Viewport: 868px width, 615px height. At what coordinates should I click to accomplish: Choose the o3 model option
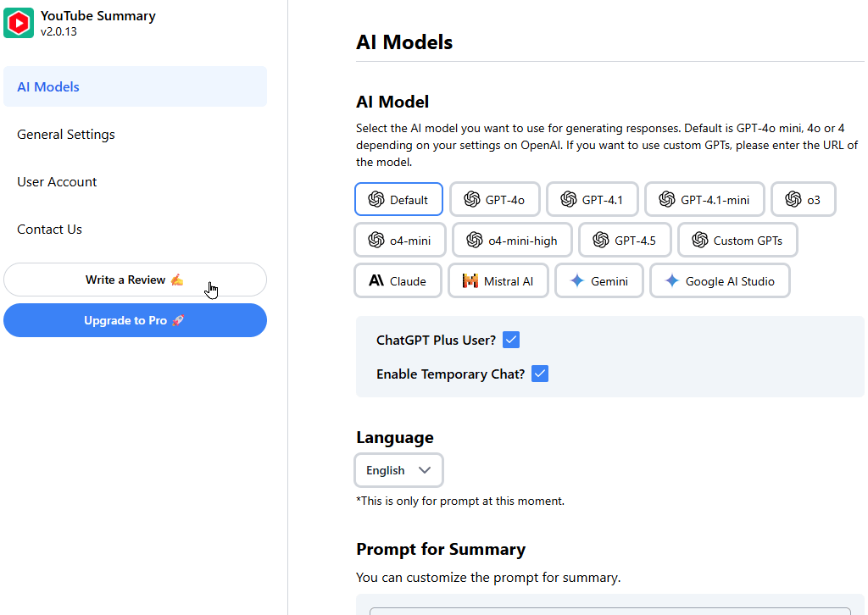(x=804, y=199)
